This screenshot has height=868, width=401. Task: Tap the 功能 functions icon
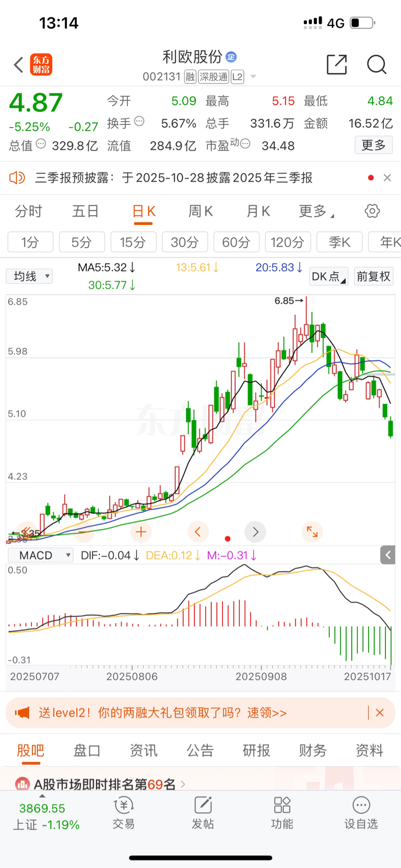tap(282, 813)
